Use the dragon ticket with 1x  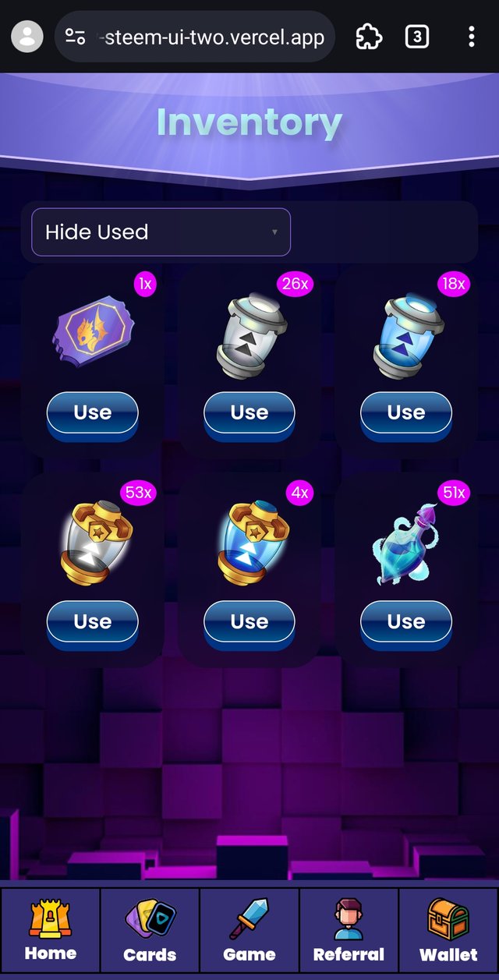tap(93, 413)
